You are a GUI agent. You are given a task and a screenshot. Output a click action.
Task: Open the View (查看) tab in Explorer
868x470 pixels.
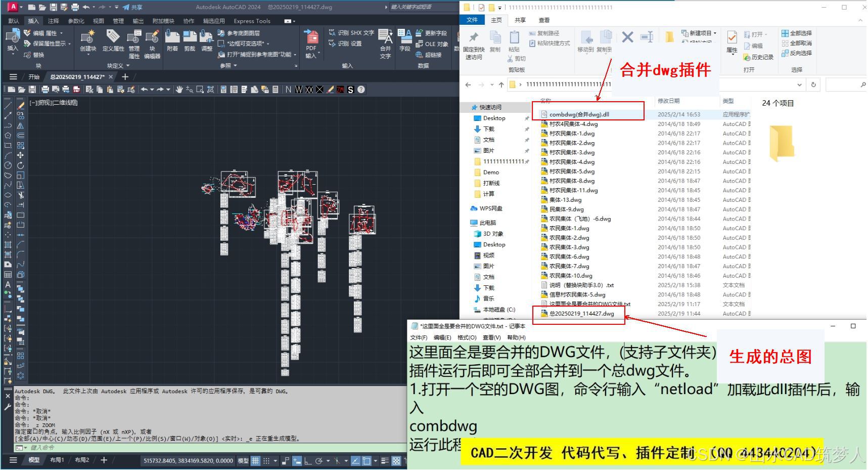(544, 20)
